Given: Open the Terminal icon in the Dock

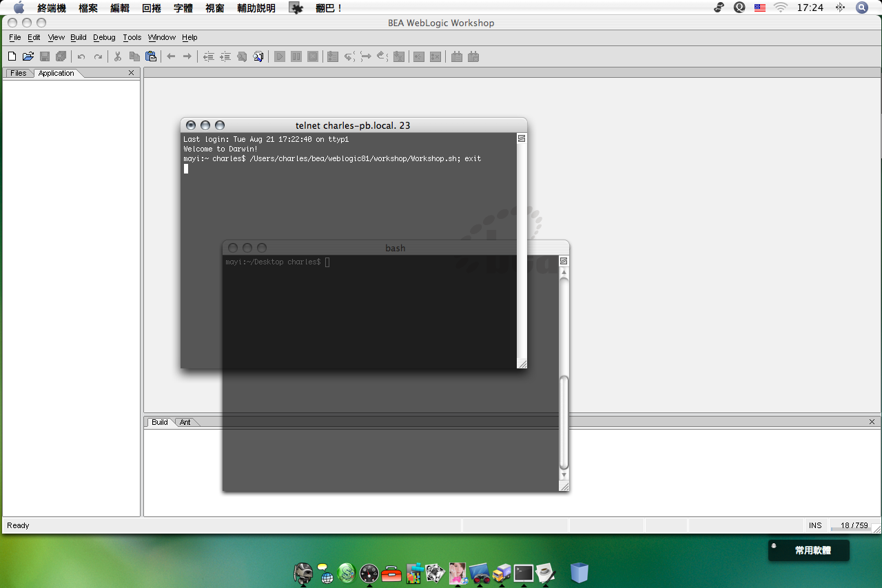Looking at the screenshot, I should [524, 573].
